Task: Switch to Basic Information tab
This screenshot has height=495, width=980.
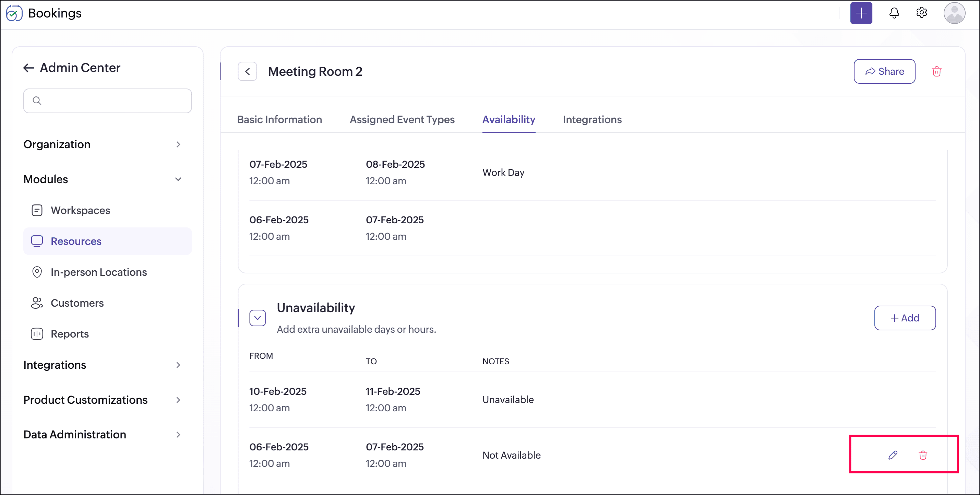Action: point(279,119)
